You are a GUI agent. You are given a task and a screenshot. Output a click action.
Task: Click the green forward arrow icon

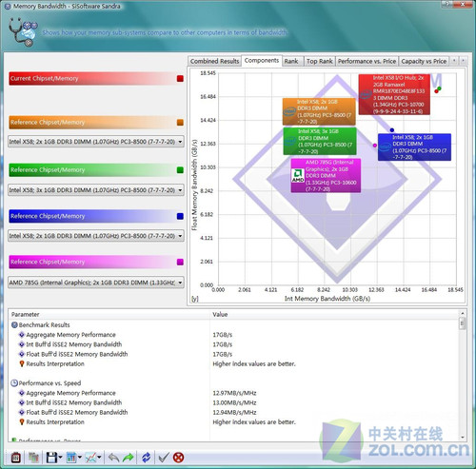[x=129, y=458]
